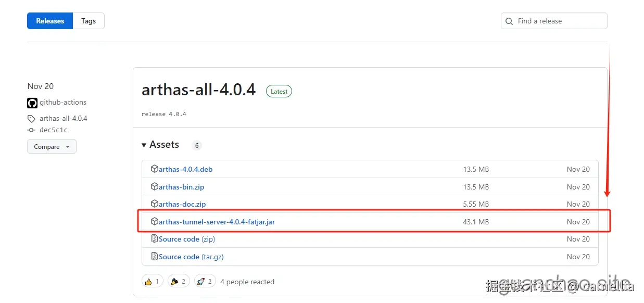
Task: Open the Compare dropdown
Action: point(52,147)
